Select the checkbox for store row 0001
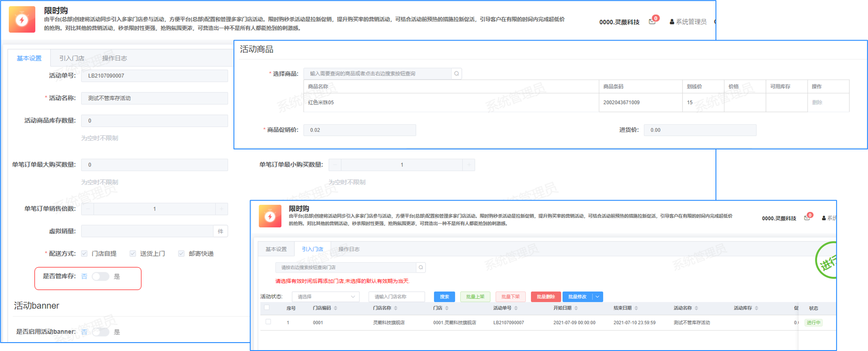 point(268,322)
